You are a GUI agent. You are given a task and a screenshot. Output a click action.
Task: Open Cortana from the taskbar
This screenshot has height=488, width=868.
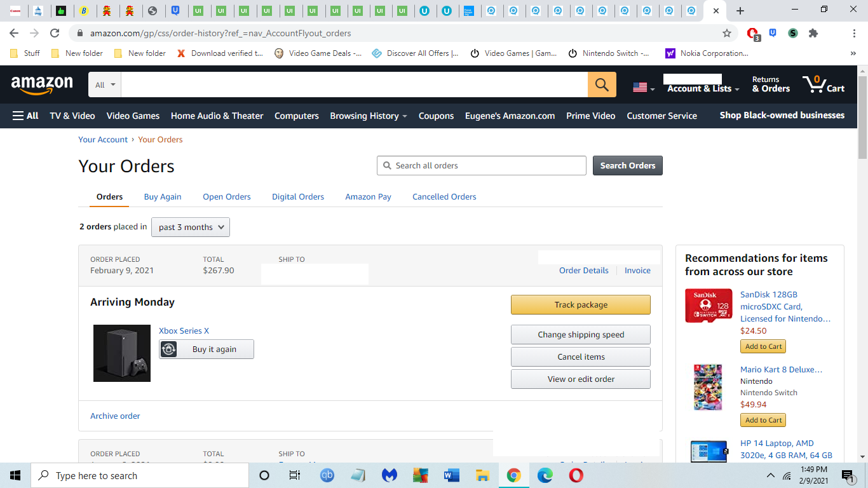coord(264,475)
